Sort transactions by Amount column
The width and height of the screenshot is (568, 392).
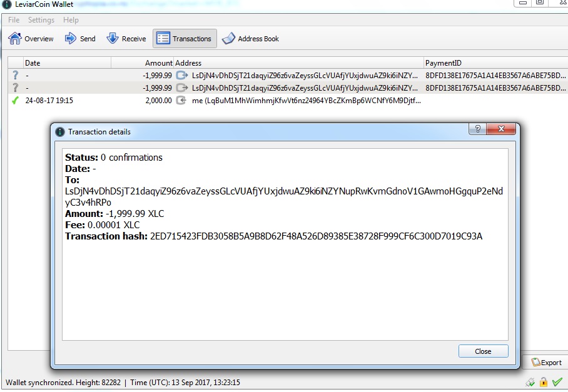click(143, 63)
